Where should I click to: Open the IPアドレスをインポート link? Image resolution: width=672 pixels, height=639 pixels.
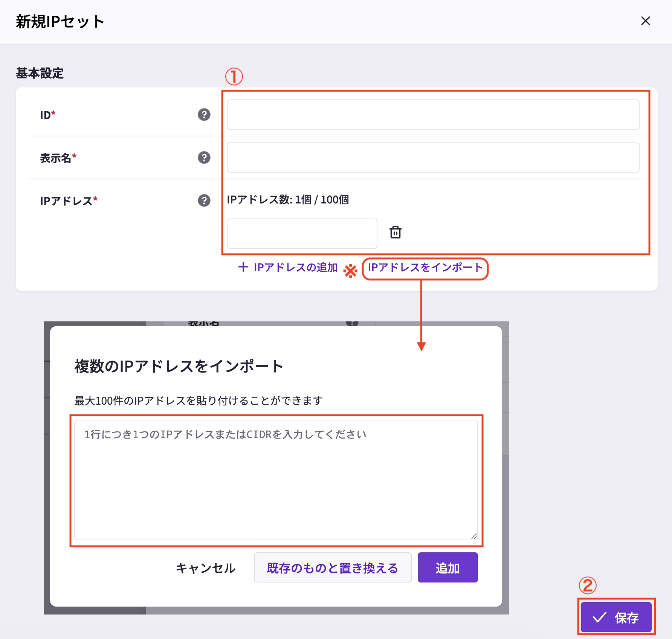tap(425, 268)
